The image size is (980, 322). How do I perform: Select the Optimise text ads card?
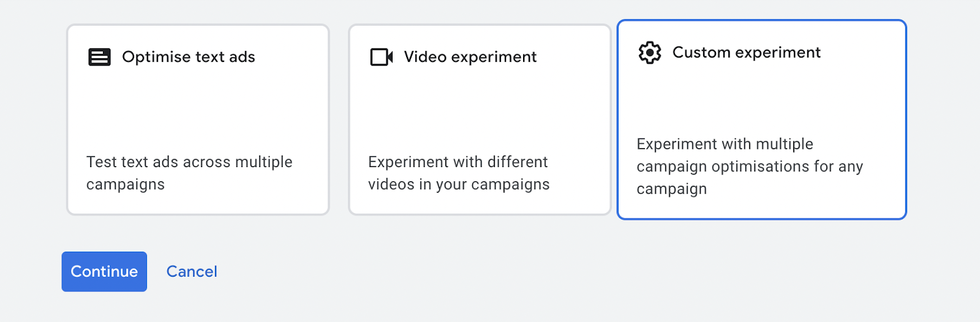pyautogui.click(x=198, y=119)
